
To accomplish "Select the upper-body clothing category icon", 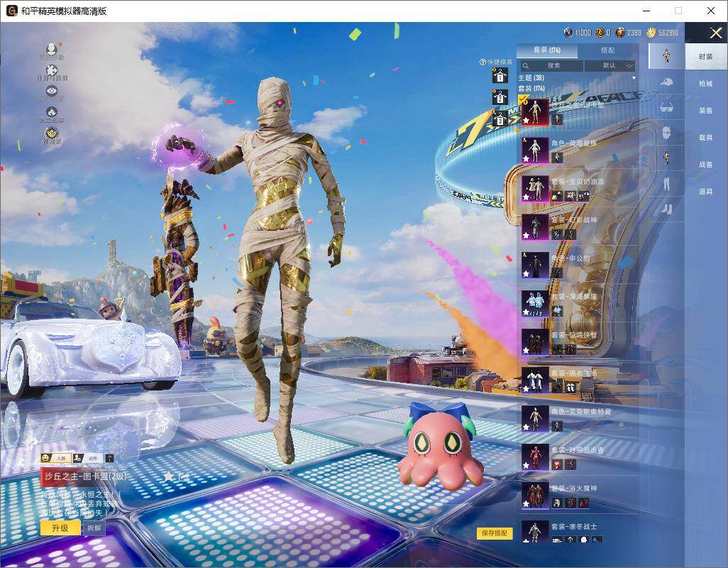I will [x=666, y=158].
